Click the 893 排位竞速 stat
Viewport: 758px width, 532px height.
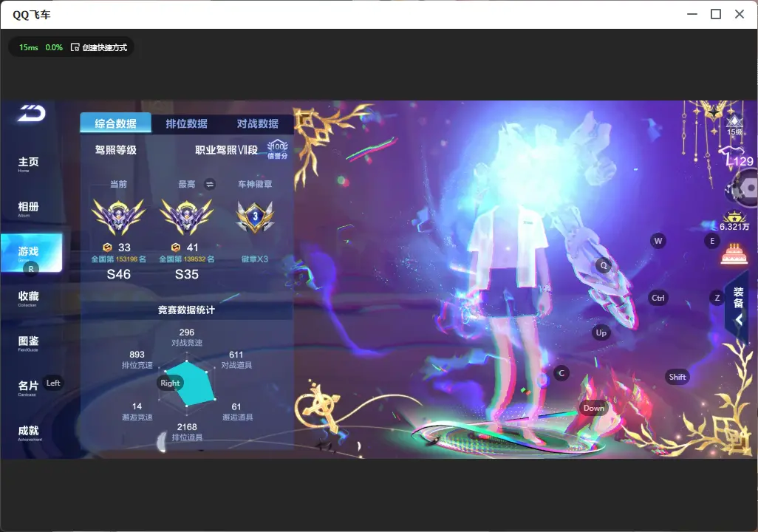tap(137, 359)
